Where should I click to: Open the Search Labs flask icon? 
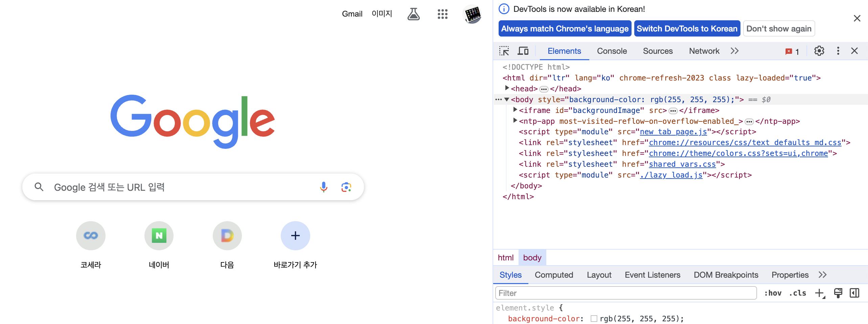pos(413,14)
